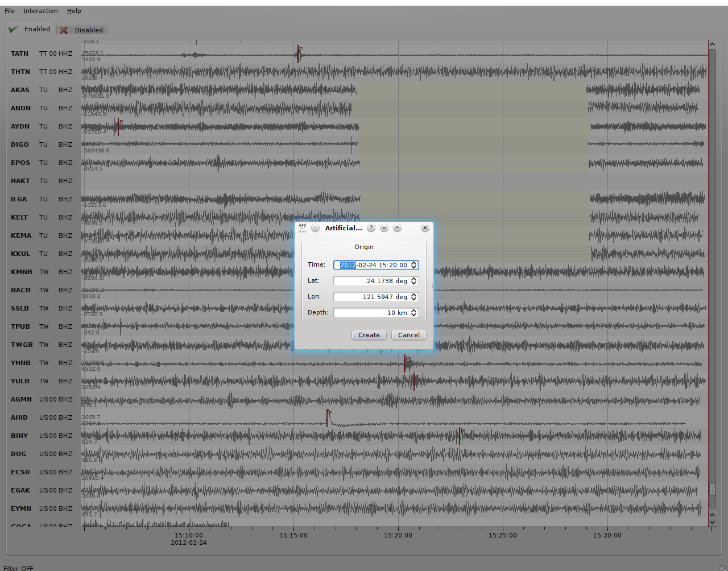Select the P pick marker on AHID trace
This screenshot has width=728, height=571.
tap(327, 418)
